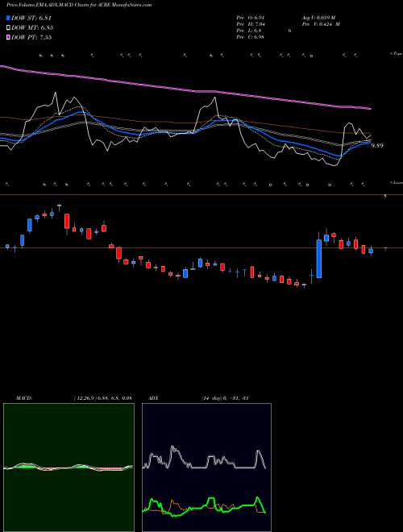Click the ADX '(14 day)' parameters text

(x=212, y=398)
